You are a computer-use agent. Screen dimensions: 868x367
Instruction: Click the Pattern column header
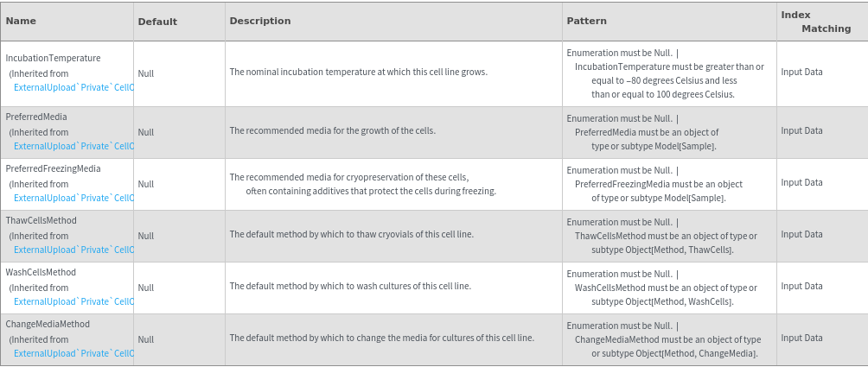[x=586, y=21]
